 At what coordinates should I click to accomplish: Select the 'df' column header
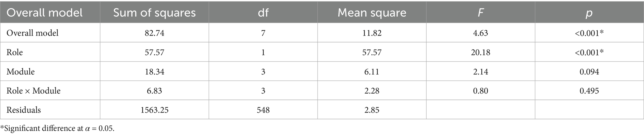pyautogui.click(x=263, y=13)
